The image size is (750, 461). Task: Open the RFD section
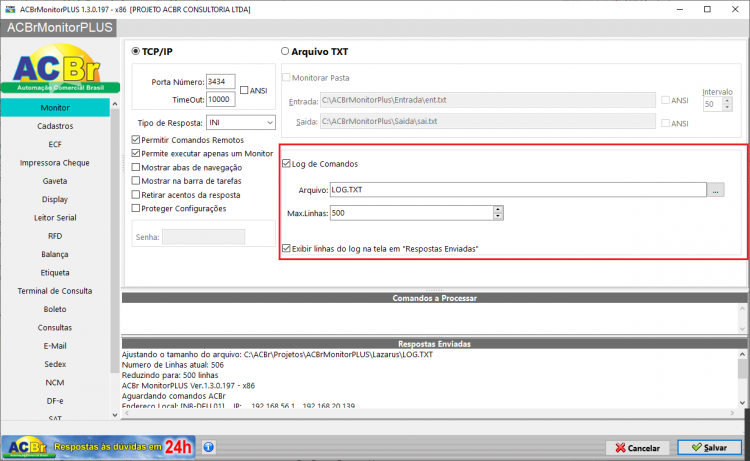(x=55, y=236)
